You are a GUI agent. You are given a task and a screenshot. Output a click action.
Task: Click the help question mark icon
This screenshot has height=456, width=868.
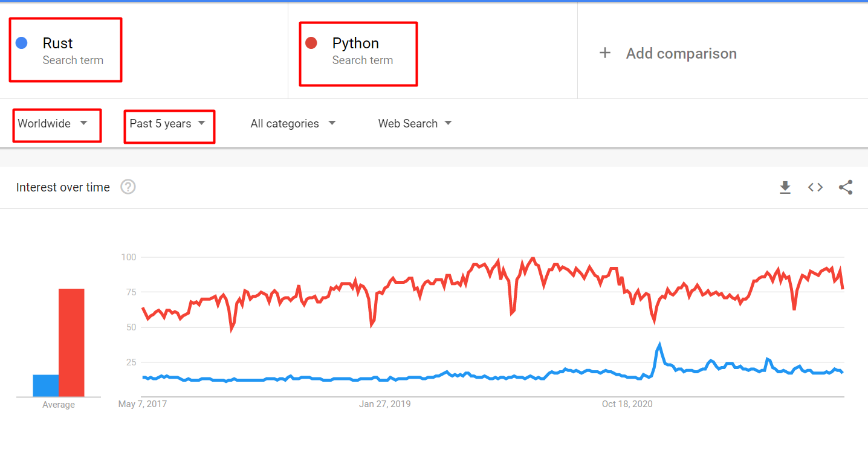point(128,187)
